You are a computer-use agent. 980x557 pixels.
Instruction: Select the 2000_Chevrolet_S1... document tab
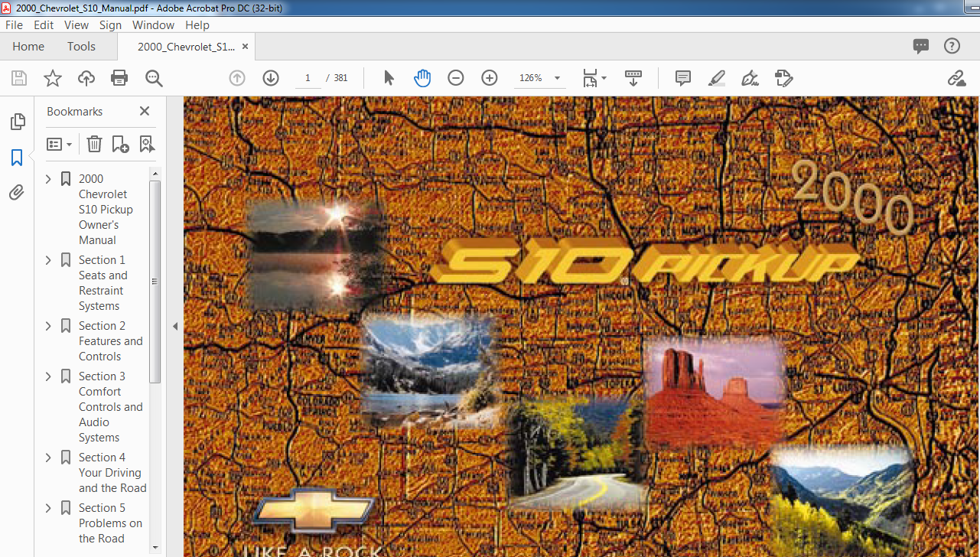(186, 47)
